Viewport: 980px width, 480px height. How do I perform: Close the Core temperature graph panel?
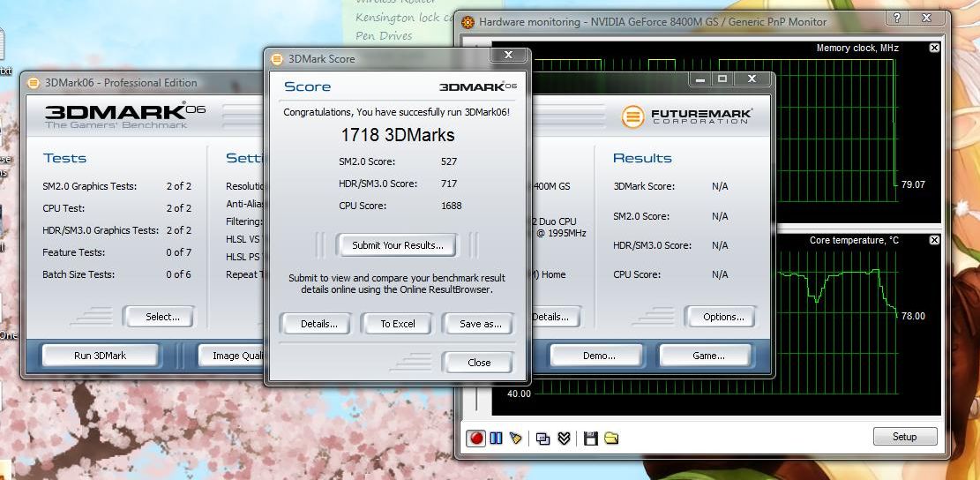tap(934, 241)
